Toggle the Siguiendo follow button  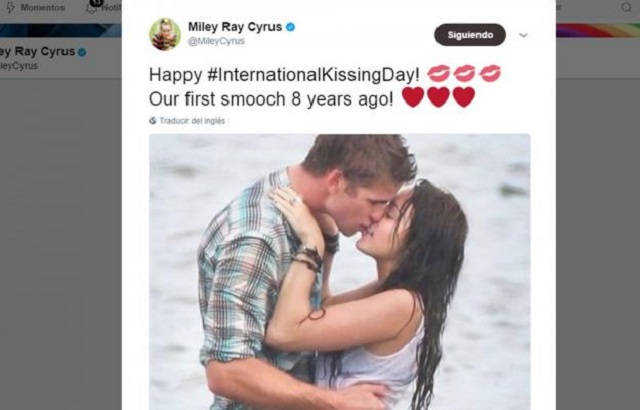point(469,35)
